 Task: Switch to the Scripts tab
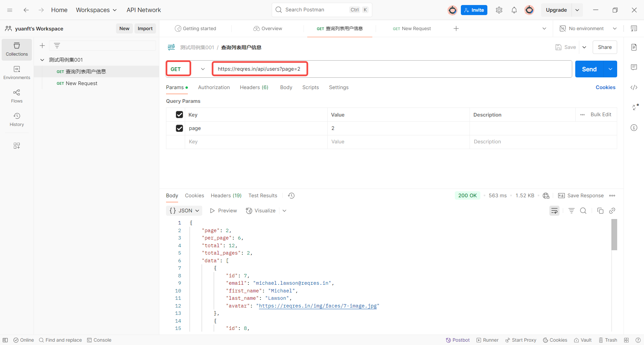click(311, 87)
